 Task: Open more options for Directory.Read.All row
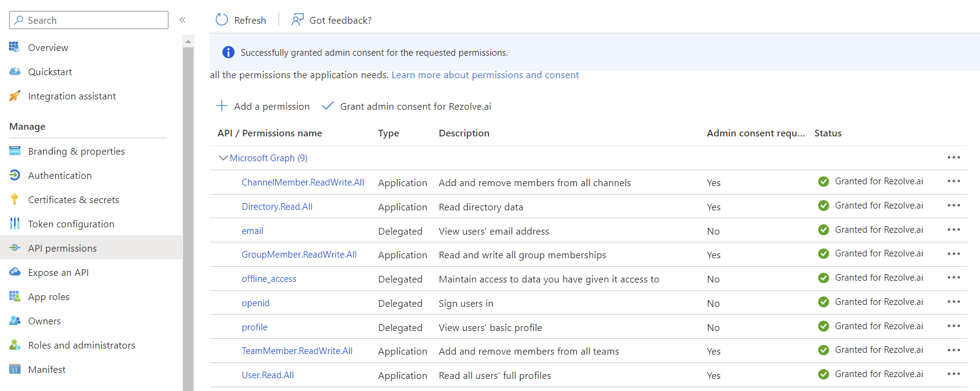953,206
